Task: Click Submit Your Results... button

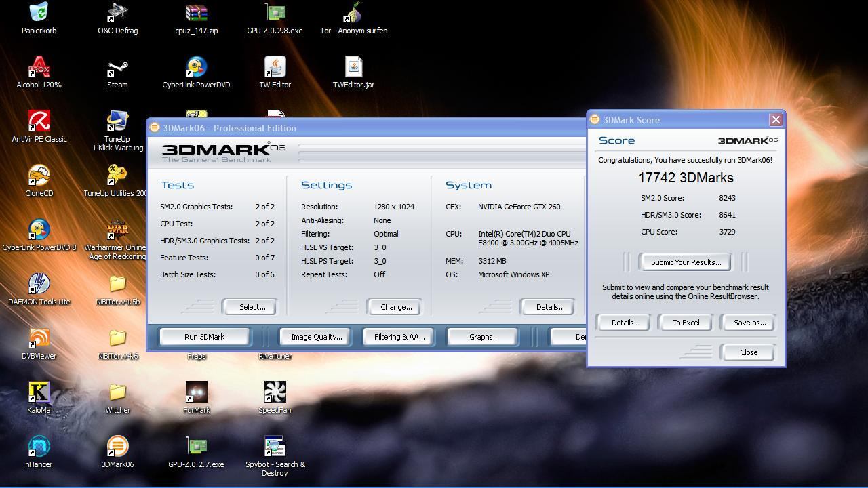Action: pos(686,262)
